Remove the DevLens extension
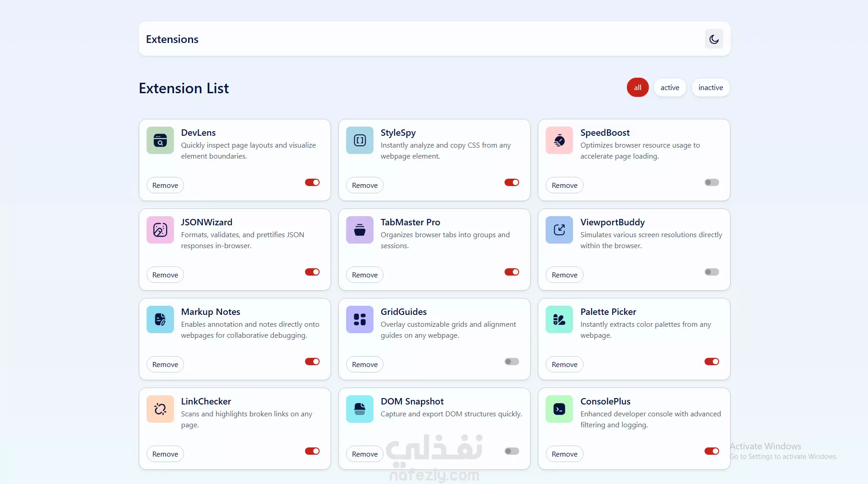 (165, 185)
